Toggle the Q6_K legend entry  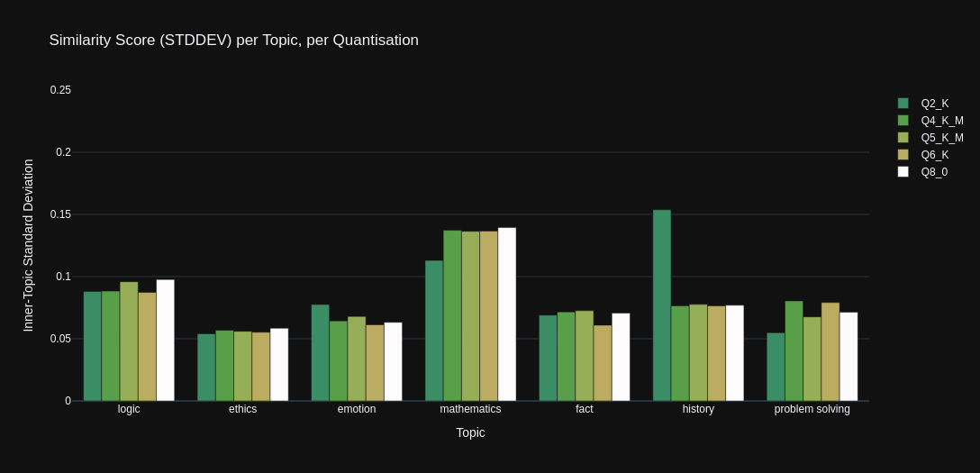[924, 154]
